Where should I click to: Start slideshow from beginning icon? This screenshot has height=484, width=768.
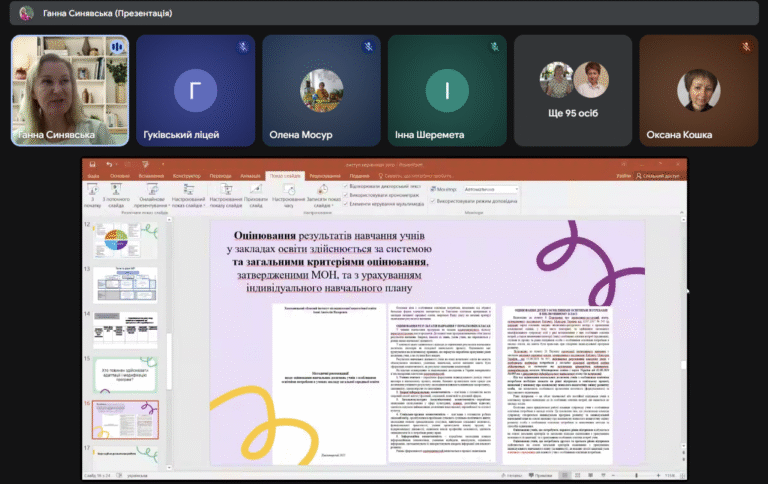pyautogui.click(x=92, y=189)
